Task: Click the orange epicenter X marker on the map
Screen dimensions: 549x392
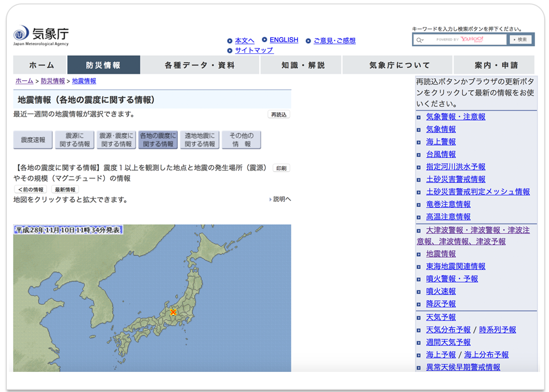Action: (173, 311)
